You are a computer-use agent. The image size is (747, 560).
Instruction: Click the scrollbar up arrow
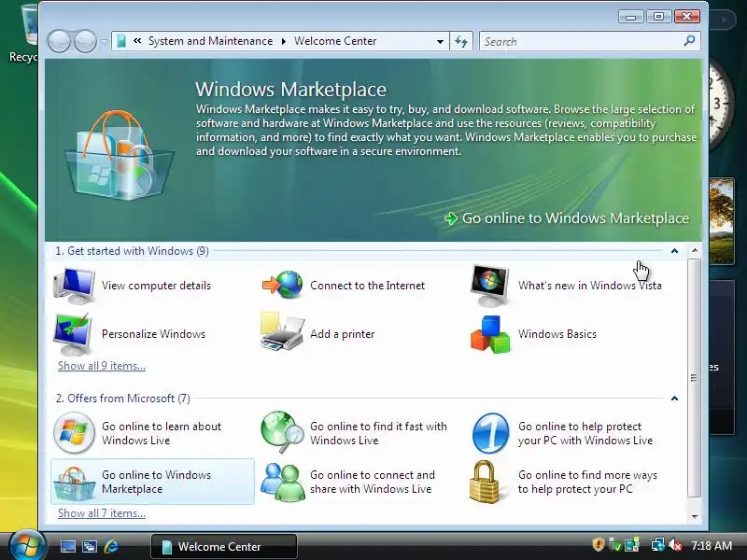(695, 250)
